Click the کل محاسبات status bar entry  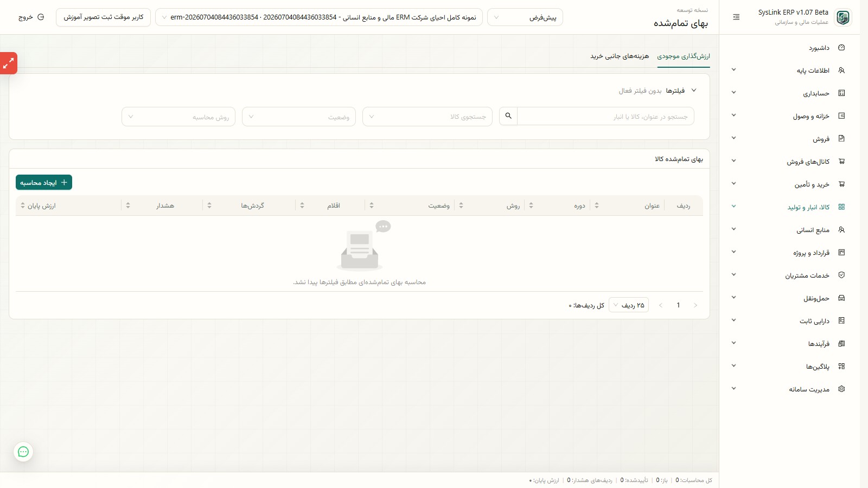694,480
